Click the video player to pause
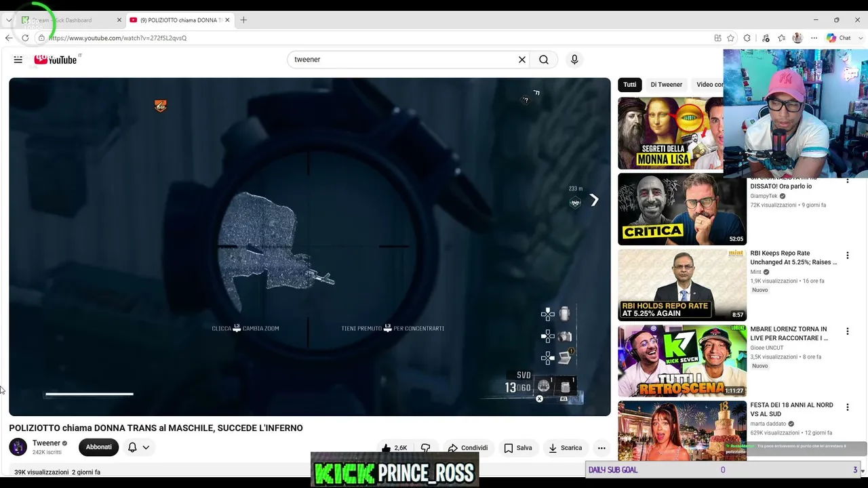Viewport: 868px width, 488px height. click(309, 247)
